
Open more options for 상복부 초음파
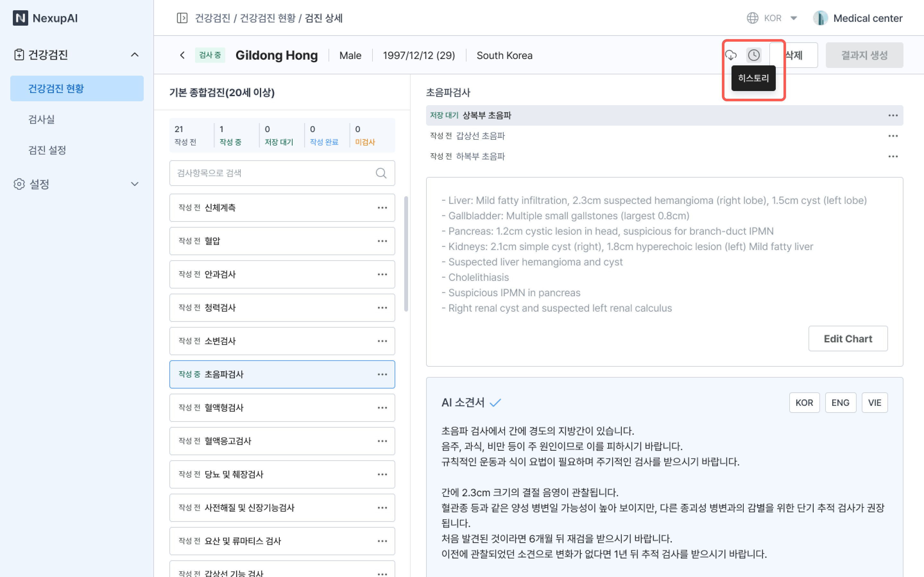[893, 115]
